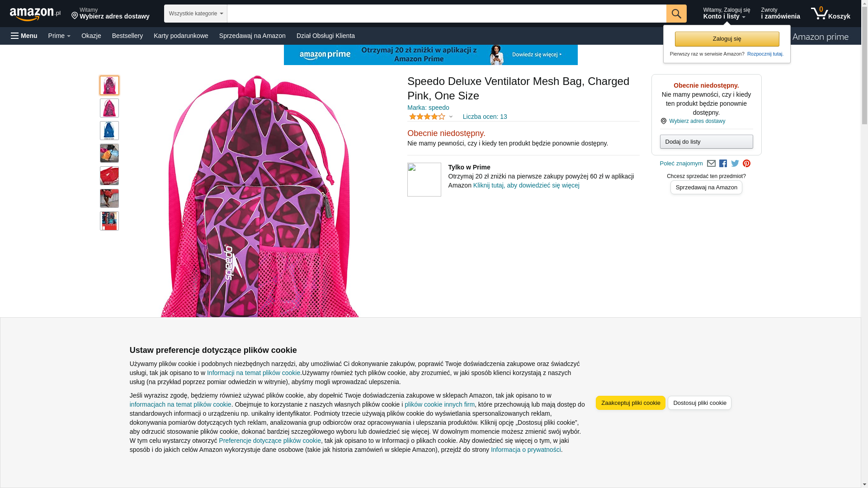Expand the star rating breakdown arrow

pyautogui.click(x=451, y=117)
